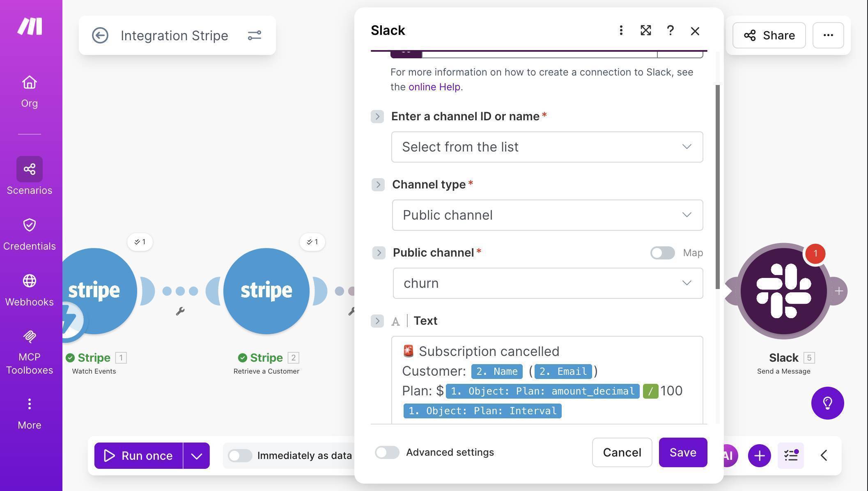Open Slack module help via the question mark
The image size is (868, 491).
pos(670,30)
